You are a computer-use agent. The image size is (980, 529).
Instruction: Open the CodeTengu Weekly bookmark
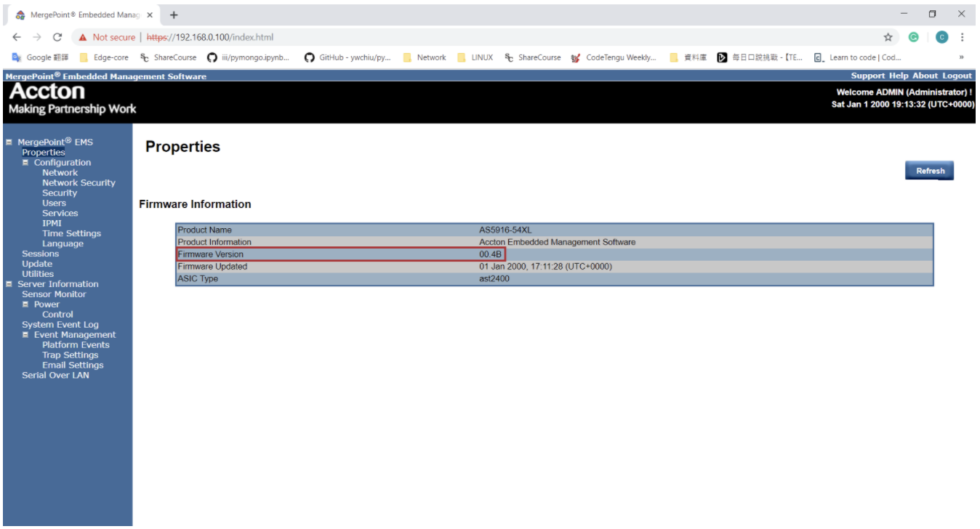(x=614, y=57)
